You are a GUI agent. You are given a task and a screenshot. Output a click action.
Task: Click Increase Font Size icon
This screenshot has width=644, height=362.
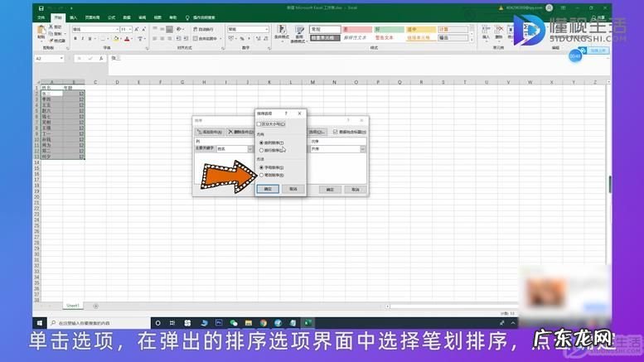(x=137, y=29)
